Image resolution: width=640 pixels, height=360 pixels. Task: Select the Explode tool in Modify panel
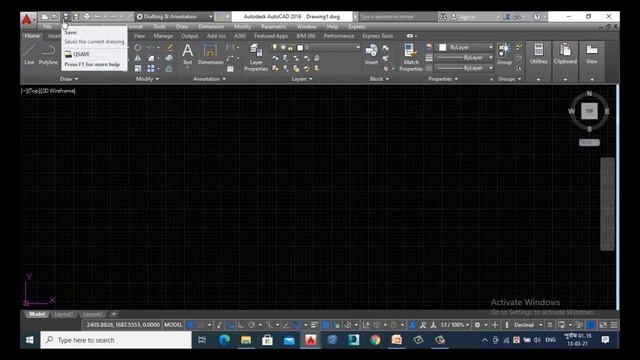169,58
